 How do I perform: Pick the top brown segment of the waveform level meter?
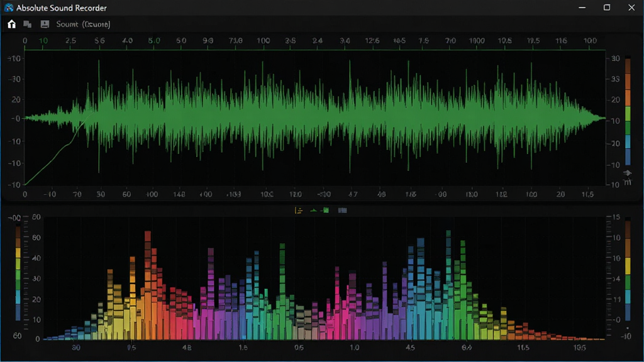628,66
